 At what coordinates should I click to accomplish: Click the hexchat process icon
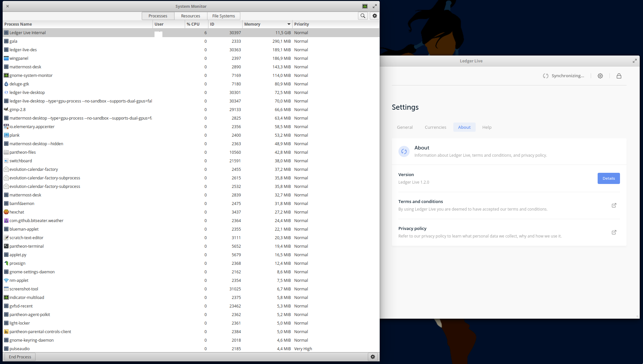6,212
